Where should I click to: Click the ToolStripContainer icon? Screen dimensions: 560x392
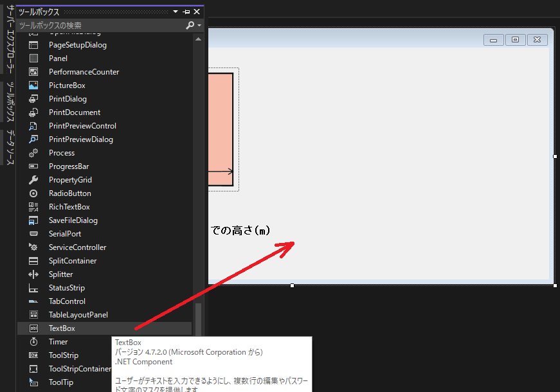pyautogui.click(x=33, y=369)
